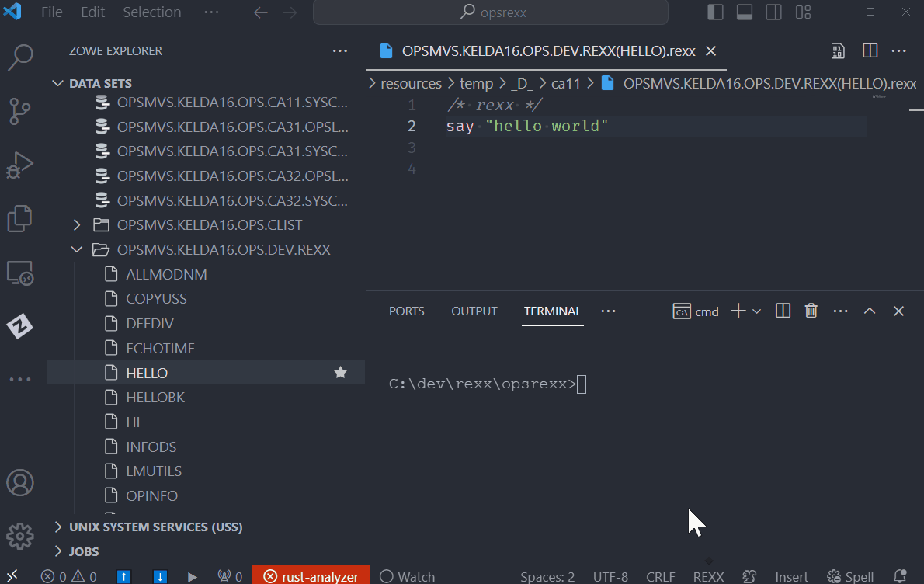Collapse the DATA SETS section
The height and width of the screenshot is (584, 924).
(57, 83)
